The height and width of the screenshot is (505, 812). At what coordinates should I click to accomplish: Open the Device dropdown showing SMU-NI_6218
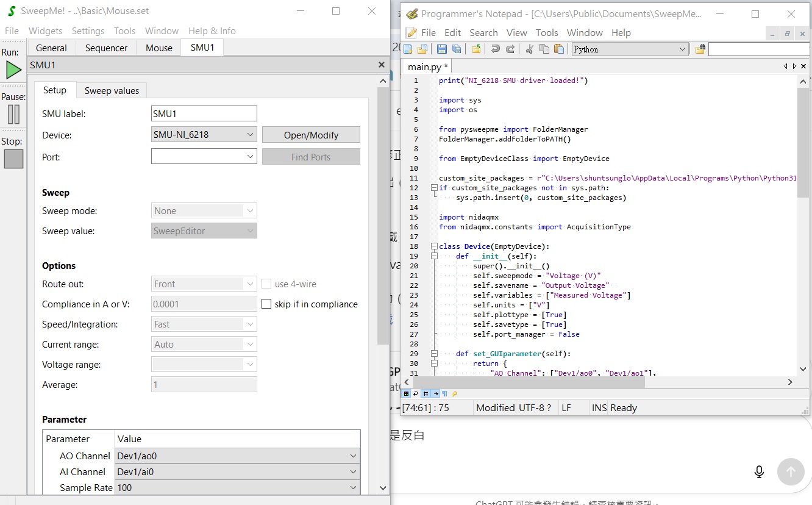tap(204, 135)
